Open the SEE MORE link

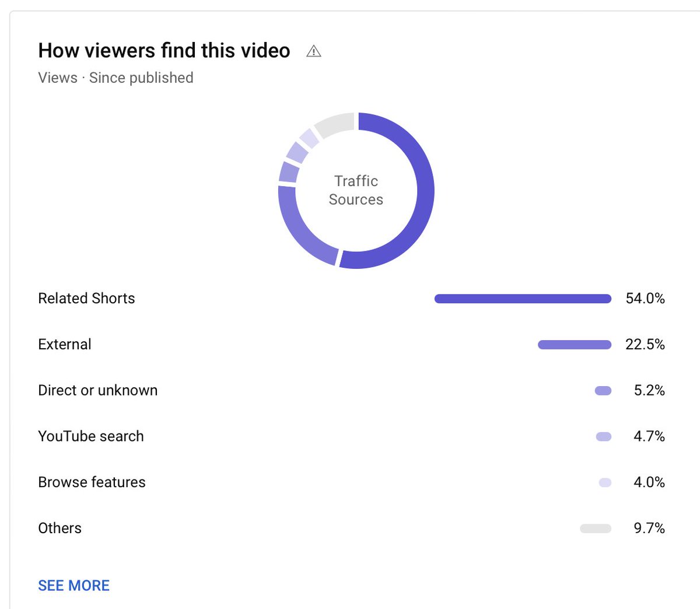73,586
